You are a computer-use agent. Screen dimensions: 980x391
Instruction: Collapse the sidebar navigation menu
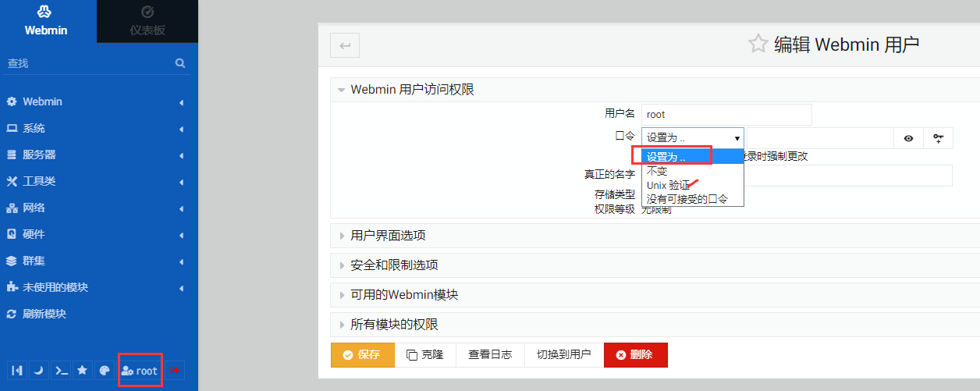[16, 371]
